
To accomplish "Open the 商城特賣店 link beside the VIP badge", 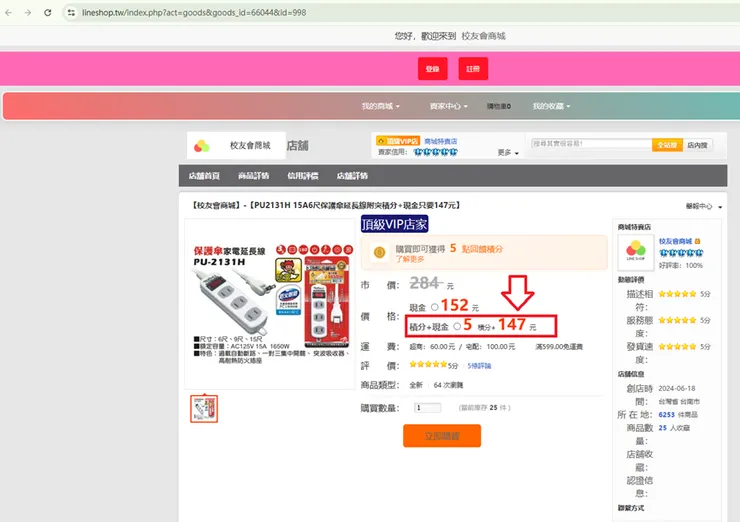I will [x=440, y=141].
